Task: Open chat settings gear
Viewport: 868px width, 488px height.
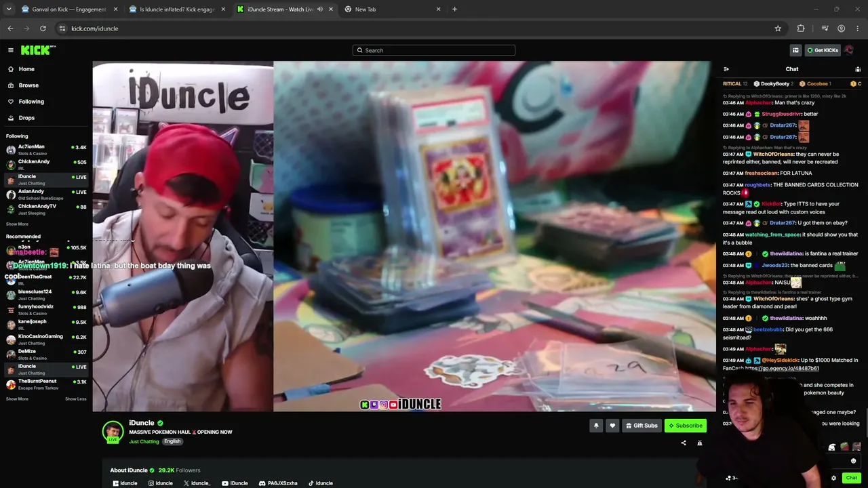Action: click(x=834, y=478)
